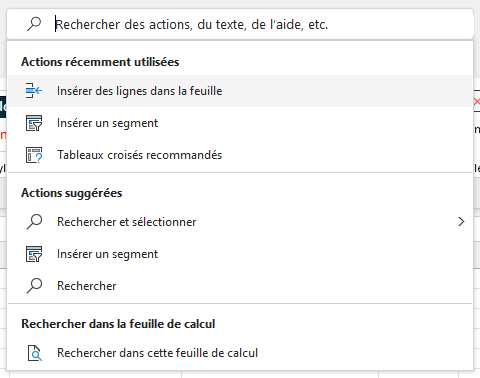Expand the Rechercher et sélectionner submenu chevron

click(x=461, y=222)
